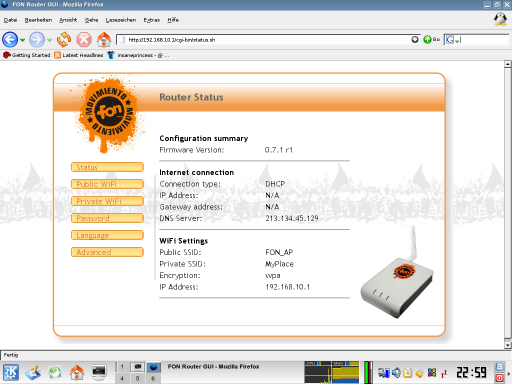
Task: Open the first system tray monitor icon
Action: click(384, 372)
